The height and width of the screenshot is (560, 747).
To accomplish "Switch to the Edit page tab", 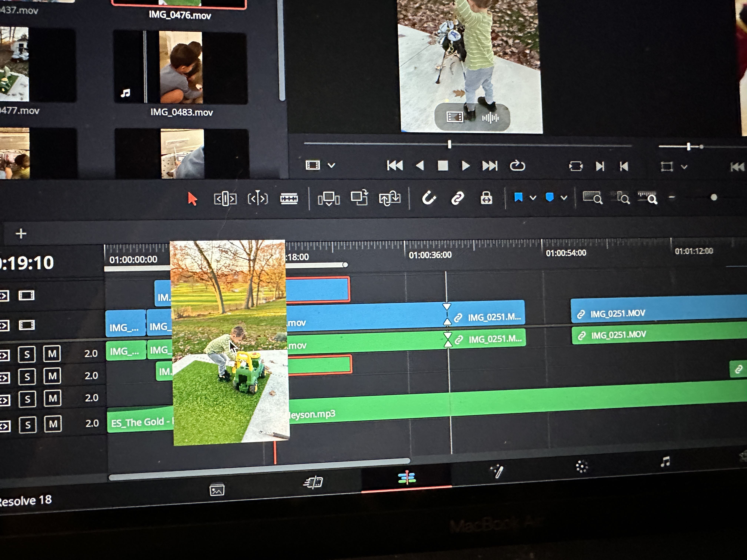I will (407, 477).
